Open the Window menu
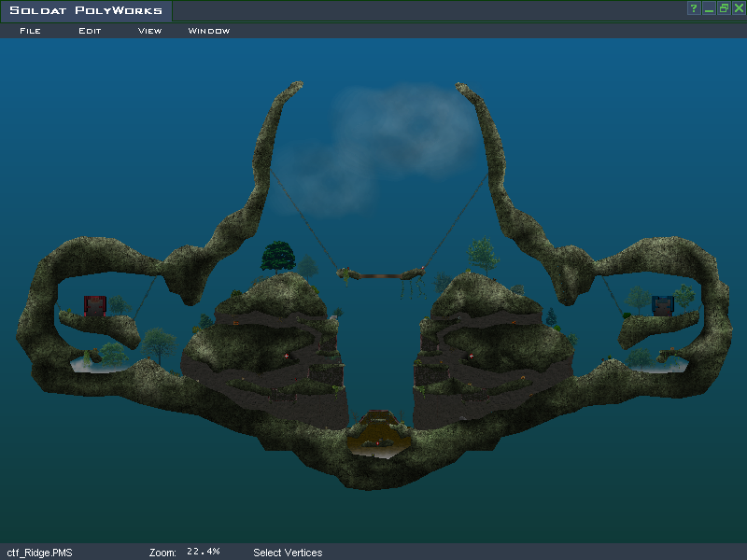747x560 pixels. [x=209, y=31]
